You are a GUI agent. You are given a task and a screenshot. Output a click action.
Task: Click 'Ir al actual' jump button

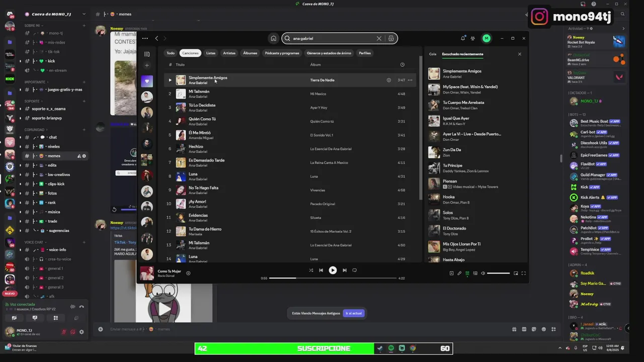click(x=353, y=313)
